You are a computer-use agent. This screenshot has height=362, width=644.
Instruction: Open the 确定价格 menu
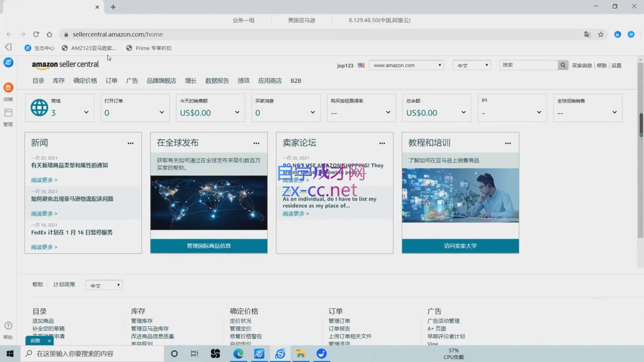[85, 80]
